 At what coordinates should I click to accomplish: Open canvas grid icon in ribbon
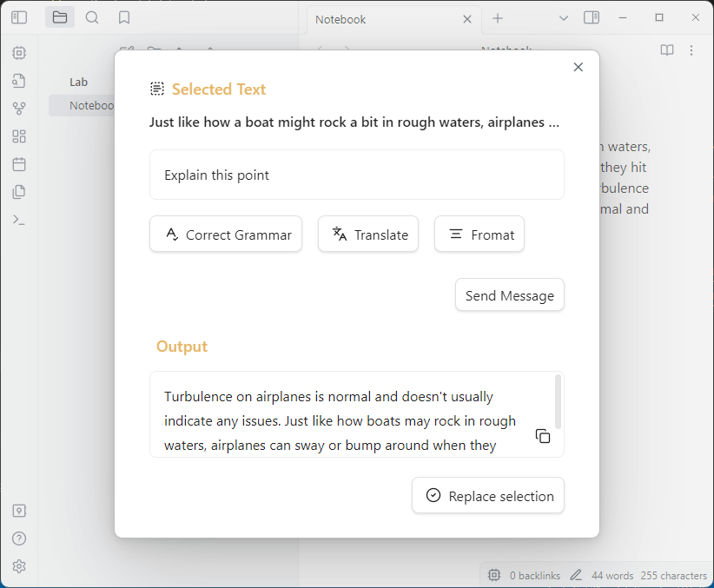pyautogui.click(x=19, y=136)
